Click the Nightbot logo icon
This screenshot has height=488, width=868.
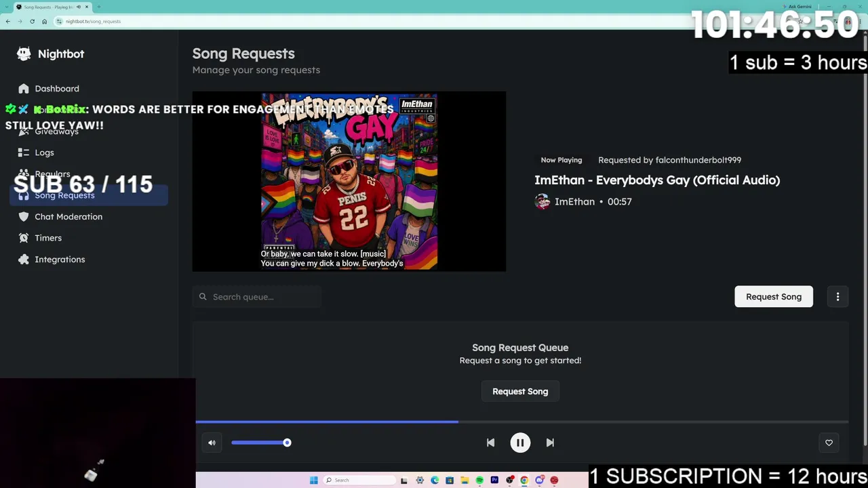pos(24,54)
